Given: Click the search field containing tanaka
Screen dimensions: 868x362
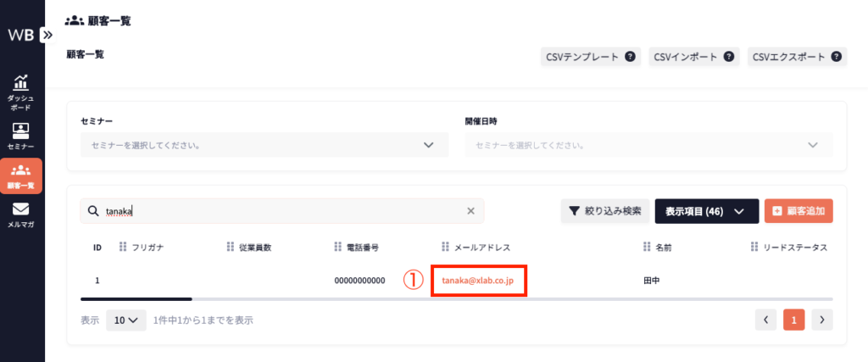Looking at the screenshot, I should pos(280,212).
